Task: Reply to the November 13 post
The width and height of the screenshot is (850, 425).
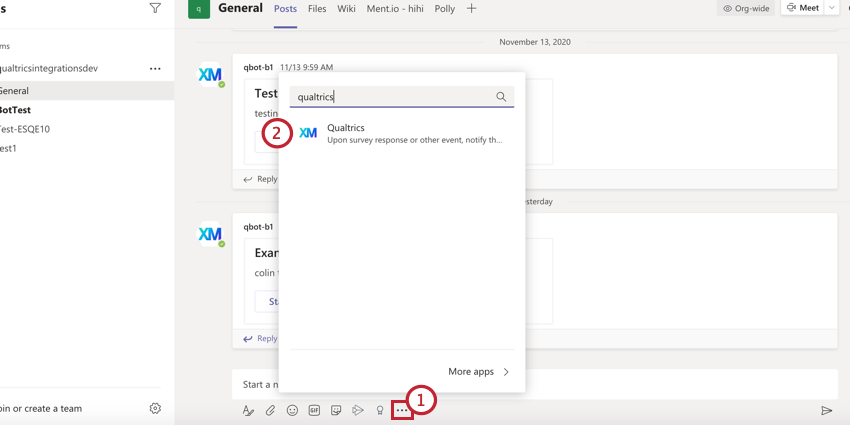Action: point(260,179)
